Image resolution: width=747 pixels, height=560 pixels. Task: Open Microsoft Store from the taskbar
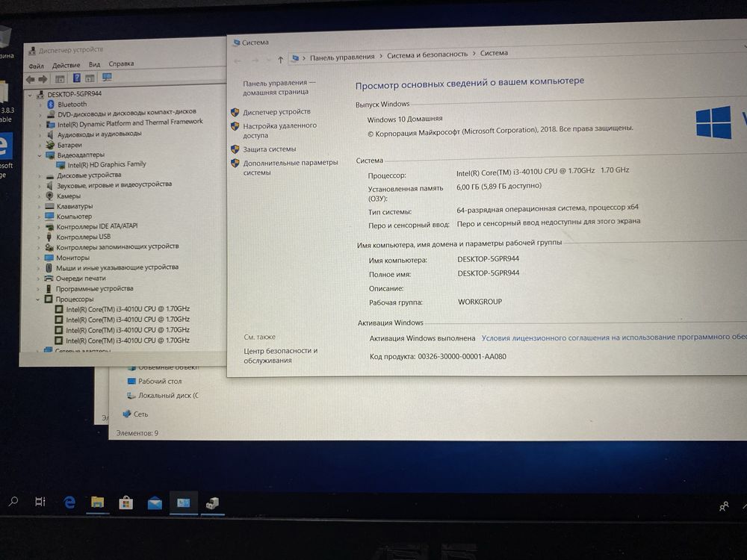[125, 503]
